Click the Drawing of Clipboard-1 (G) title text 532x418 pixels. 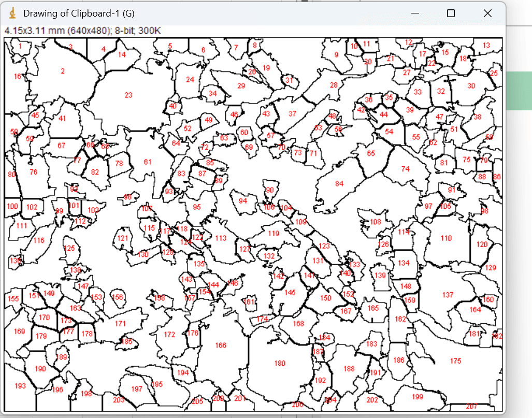pyautogui.click(x=79, y=13)
